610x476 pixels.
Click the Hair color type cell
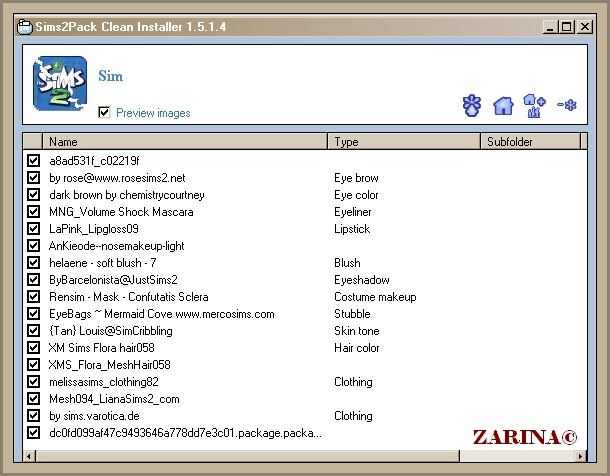pos(357,348)
